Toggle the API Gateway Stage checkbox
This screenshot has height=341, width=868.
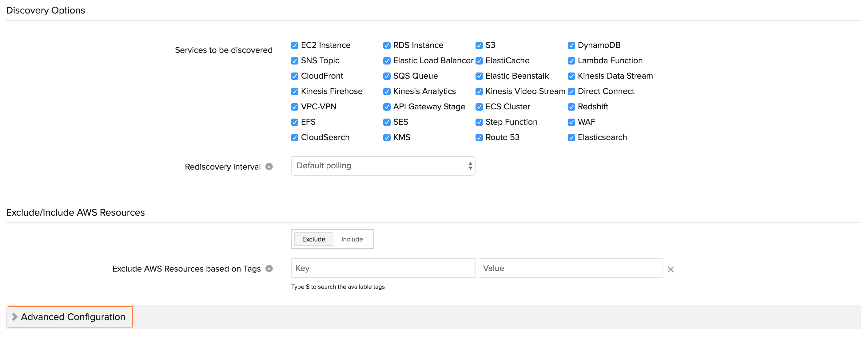(387, 107)
